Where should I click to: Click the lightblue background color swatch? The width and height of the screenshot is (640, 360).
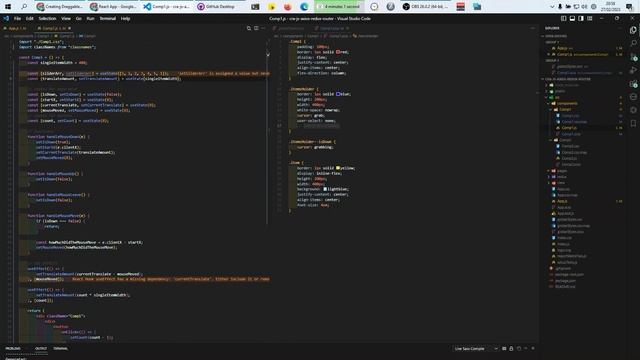point(325,189)
